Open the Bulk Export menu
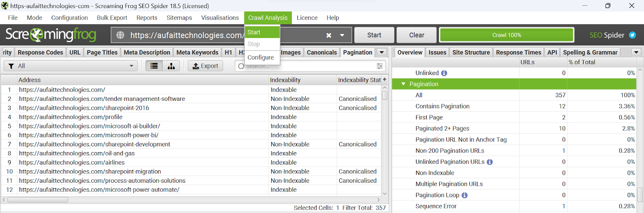The image size is (644, 213). point(112,18)
